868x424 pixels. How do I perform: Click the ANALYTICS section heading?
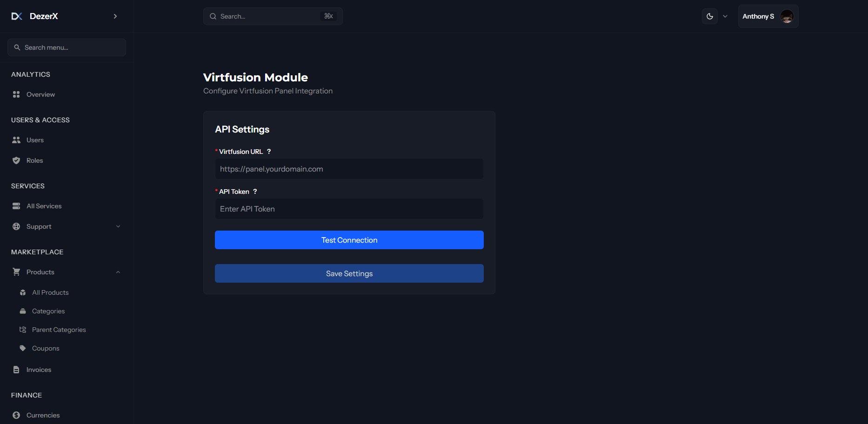(31, 74)
